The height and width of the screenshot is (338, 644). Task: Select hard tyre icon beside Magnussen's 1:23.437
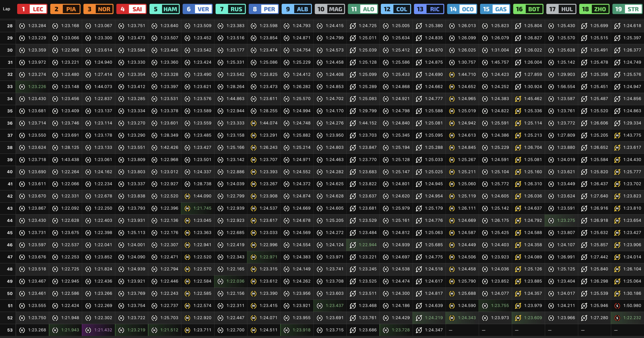(x=319, y=306)
